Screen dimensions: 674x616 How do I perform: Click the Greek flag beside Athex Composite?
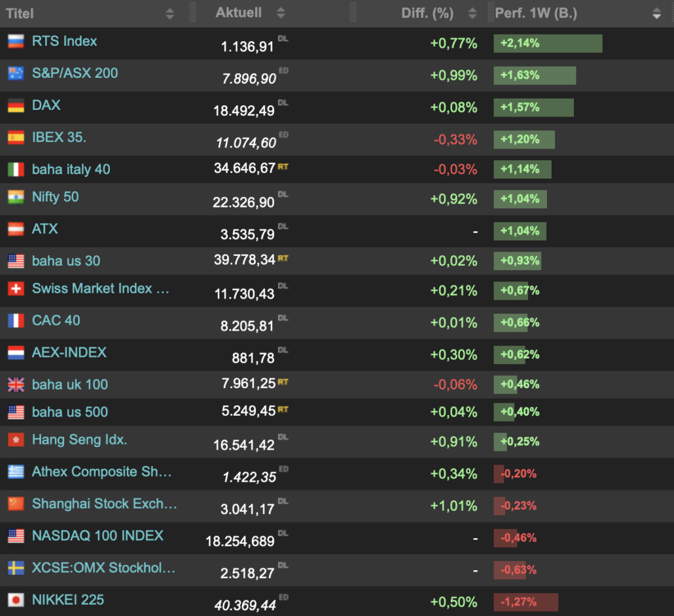coord(16,472)
